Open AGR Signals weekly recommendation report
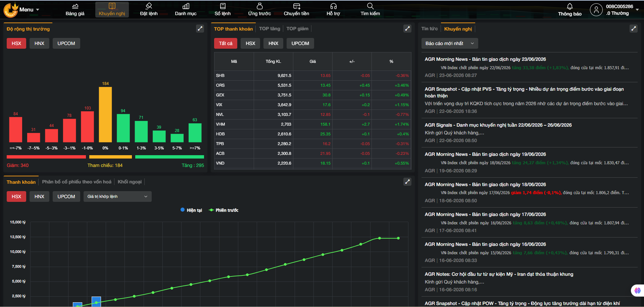The width and height of the screenshot is (644, 307). 498,125
